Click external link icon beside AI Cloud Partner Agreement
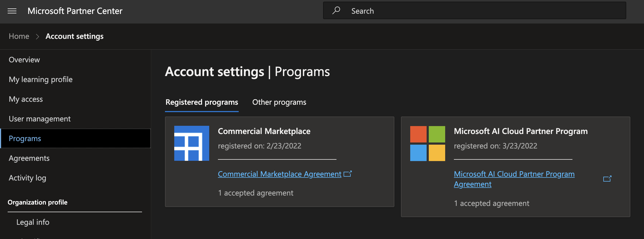This screenshot has height=239, width=644. point(607,179)
